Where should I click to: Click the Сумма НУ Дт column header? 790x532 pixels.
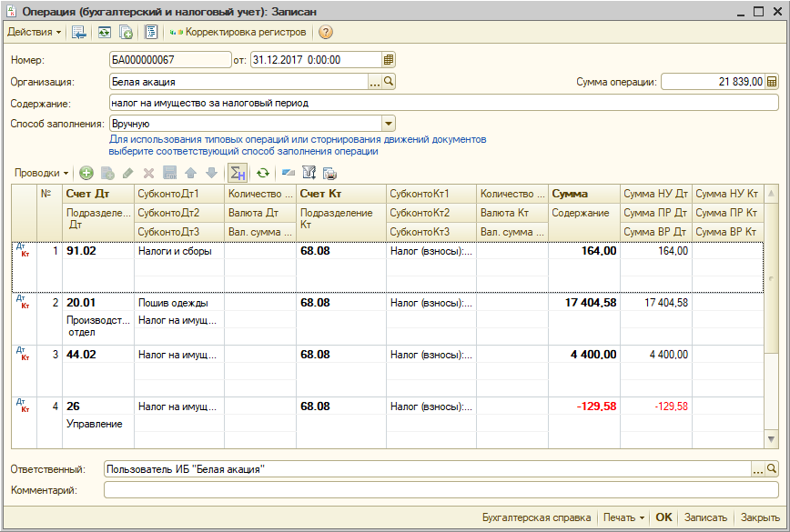pos(656,194)
